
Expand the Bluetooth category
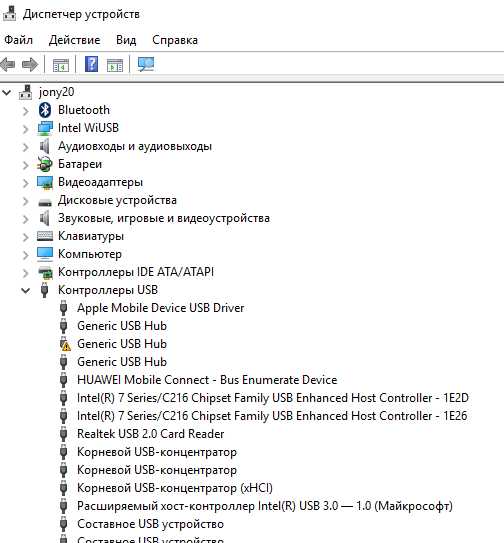(x=25, y=111)
